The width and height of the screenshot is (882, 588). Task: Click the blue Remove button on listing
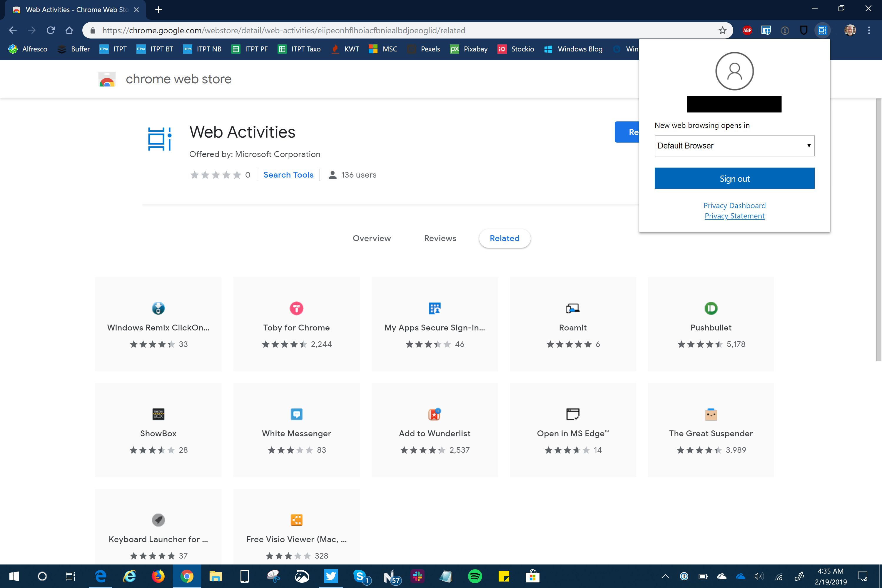(x=627, y=132)
